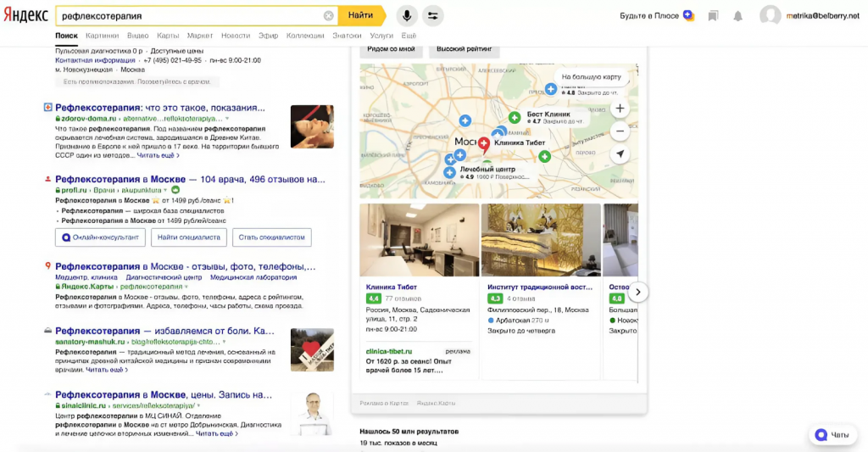Click the Найти search button
The height and width of the screenshot is (452, 868).
click(361, 15)
